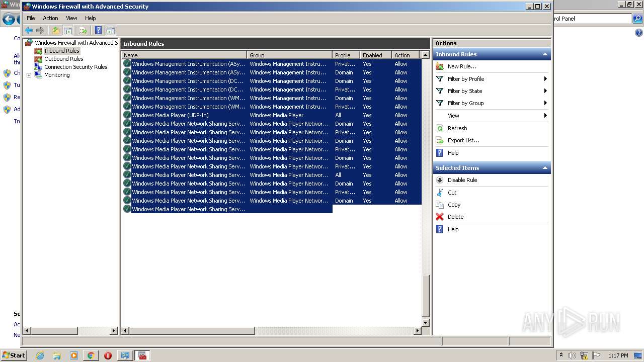The width and height of the screenshot is (644, 362).
Task: Click the blue Help toolbar icon
Action: pyautogui.click(x=99, y=30)
